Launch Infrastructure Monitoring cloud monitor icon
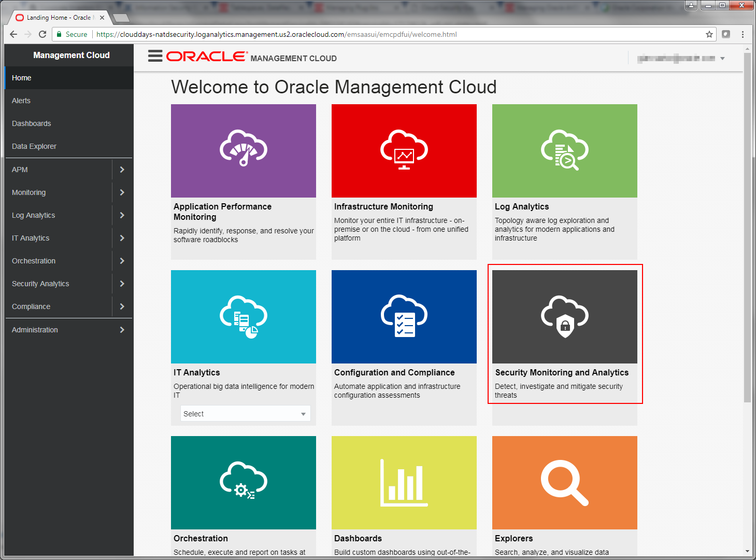The width and height of the screenshot is (756, 560). [x=404, y=150]
